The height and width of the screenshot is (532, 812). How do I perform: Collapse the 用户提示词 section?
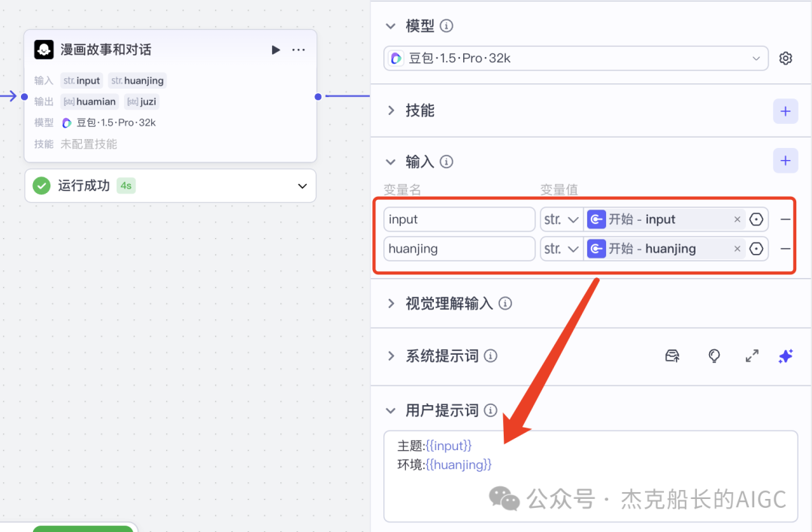click(x=390, y=411)
